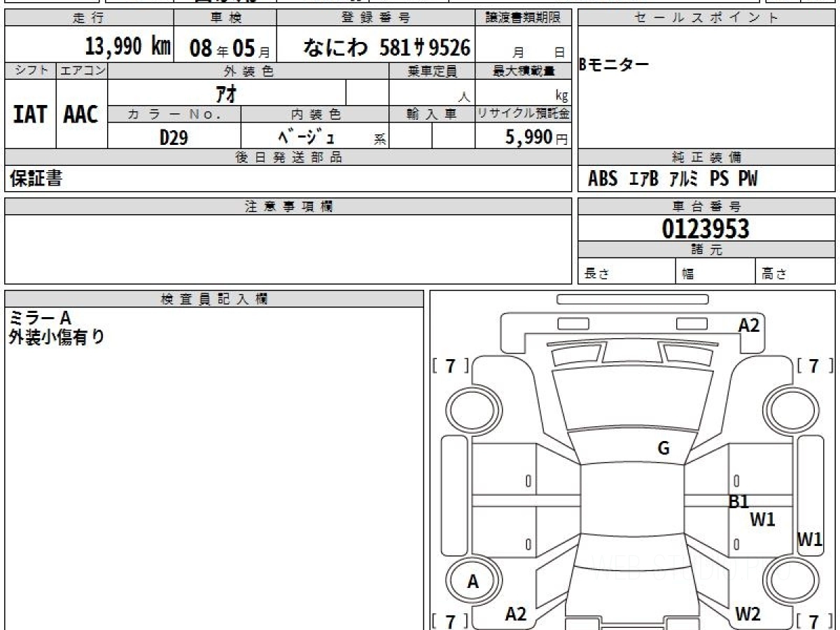Select equipment list ABS エアB アルミ PS PW
Viewport: 840px width, 630px height.
pos(673,179)
